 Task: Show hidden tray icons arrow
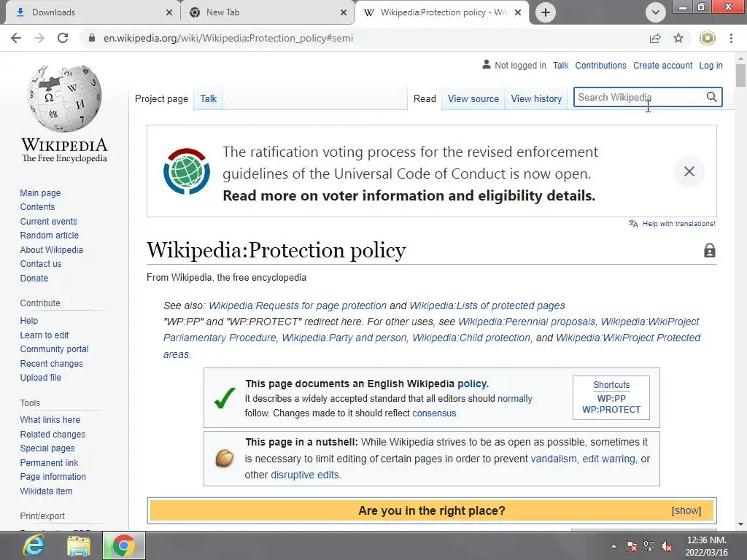[x=614, y=546]
